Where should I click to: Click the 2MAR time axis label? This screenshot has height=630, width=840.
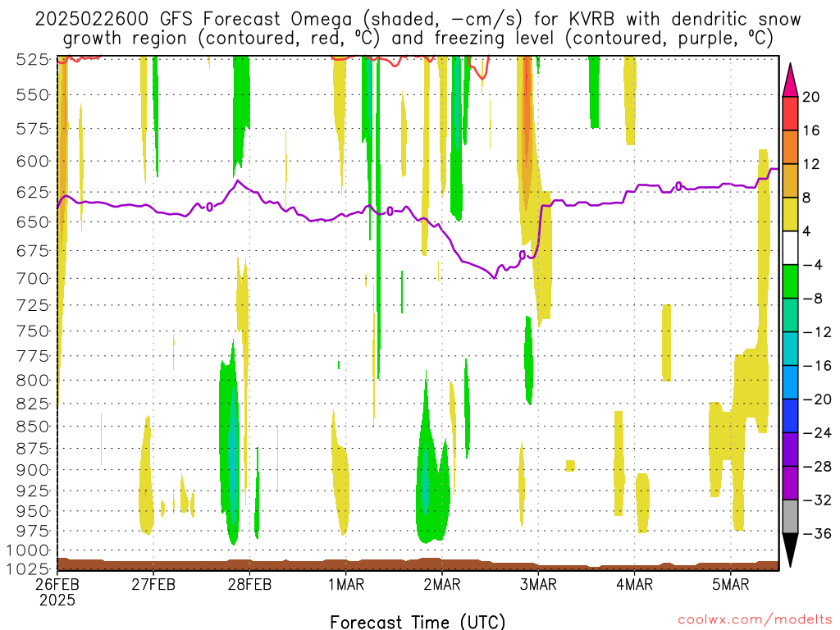(x=442, y=584)
